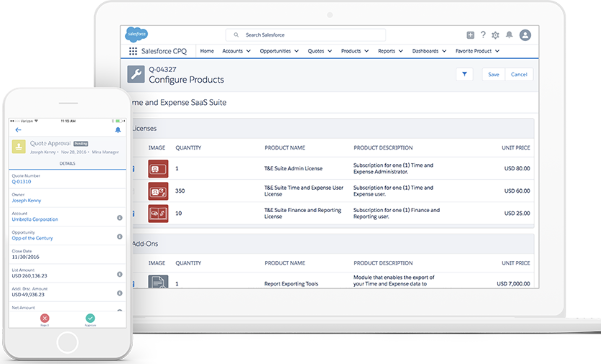Tap the info icon beside List Amount

pos(120,274)
